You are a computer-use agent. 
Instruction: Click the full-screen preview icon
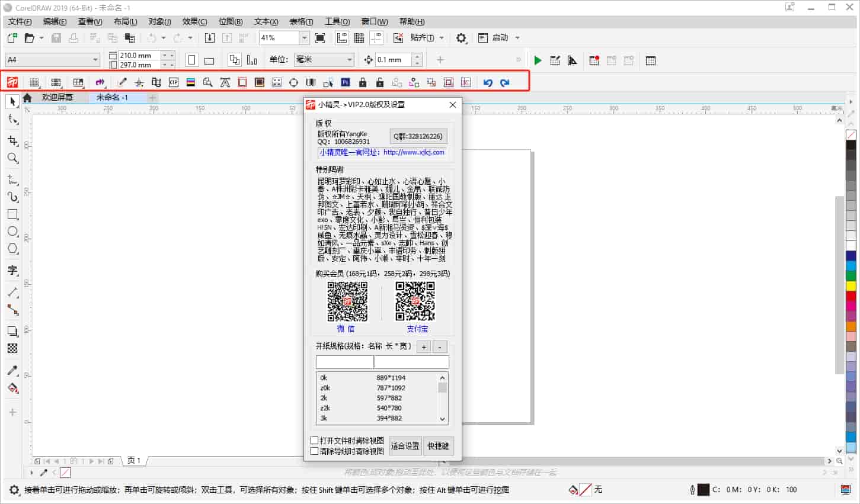click(320, 38)
